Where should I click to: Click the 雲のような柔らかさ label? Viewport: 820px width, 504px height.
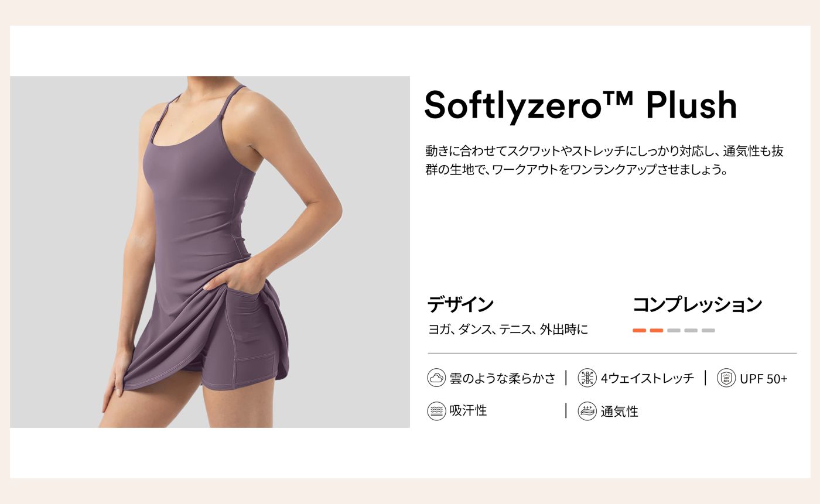click(503, 379)
